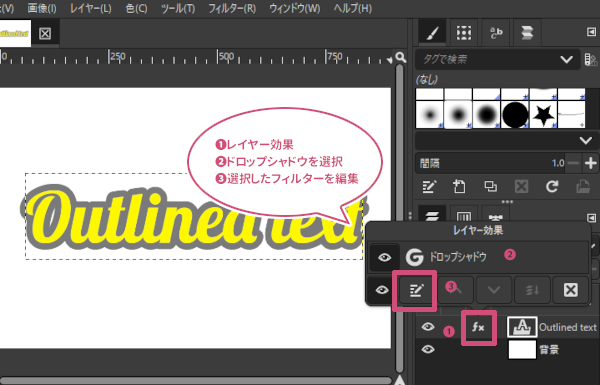The width and height of the screenshot is (600, 385).
Task: Select the medium soft round brush
Action: click(x=458, y=114)
